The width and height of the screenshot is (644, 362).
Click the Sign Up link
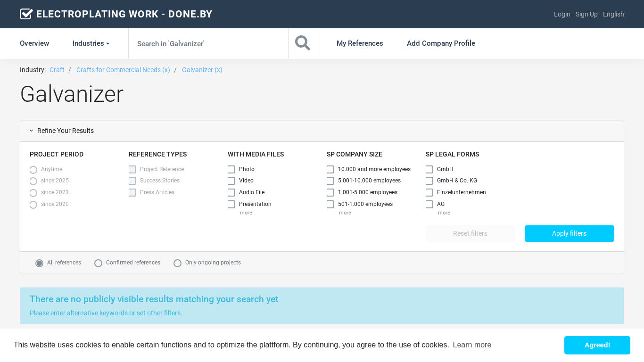point(586,14)
